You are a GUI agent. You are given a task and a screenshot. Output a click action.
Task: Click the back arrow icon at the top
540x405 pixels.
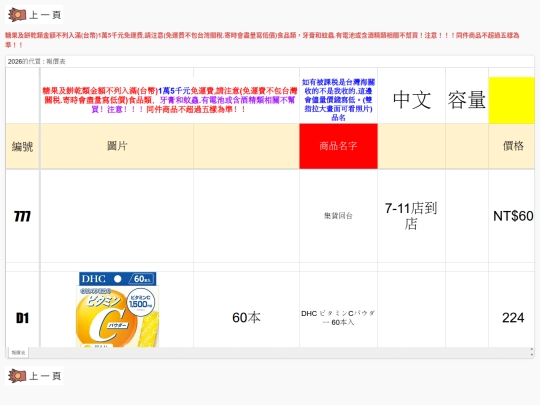17,15
